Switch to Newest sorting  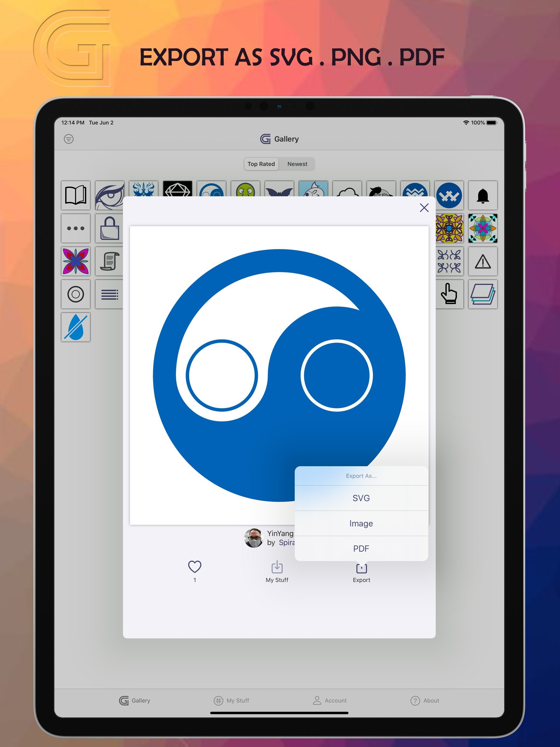point(297,164)
